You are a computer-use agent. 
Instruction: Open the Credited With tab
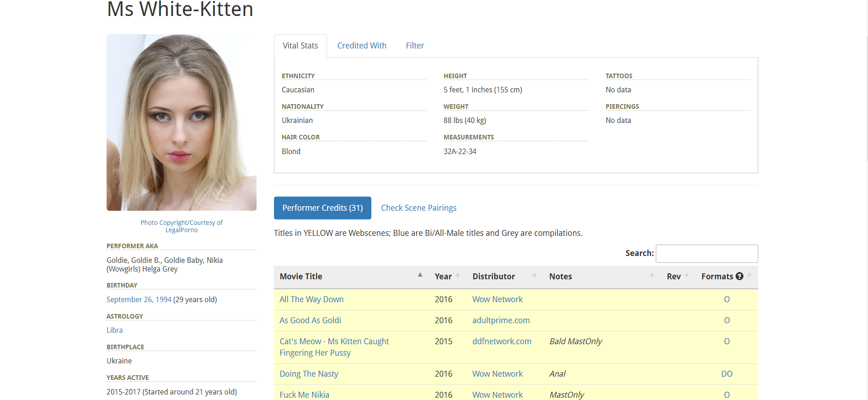coord(362,46)
